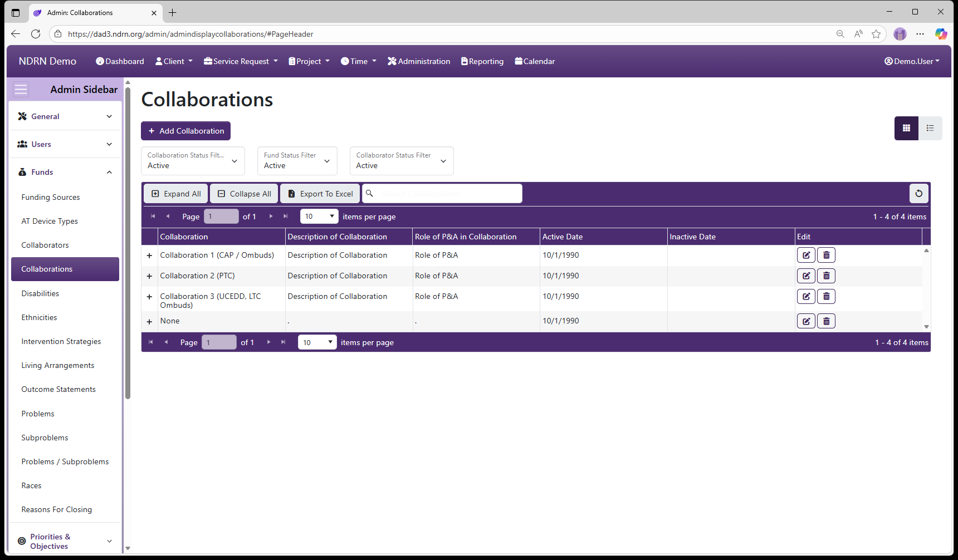This screenshot has height=560, width=958.
Task: Click the Expand All button
Action: tap(176, 194)
